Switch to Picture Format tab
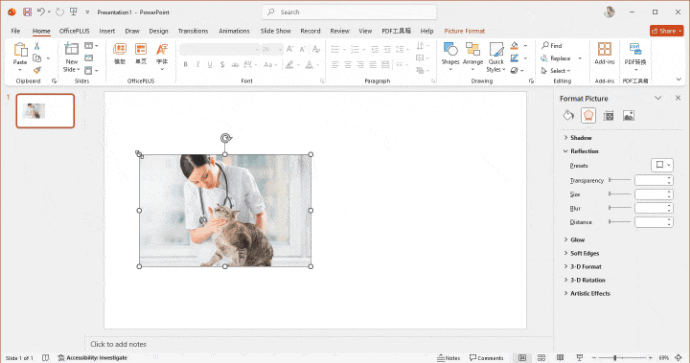 464,31
